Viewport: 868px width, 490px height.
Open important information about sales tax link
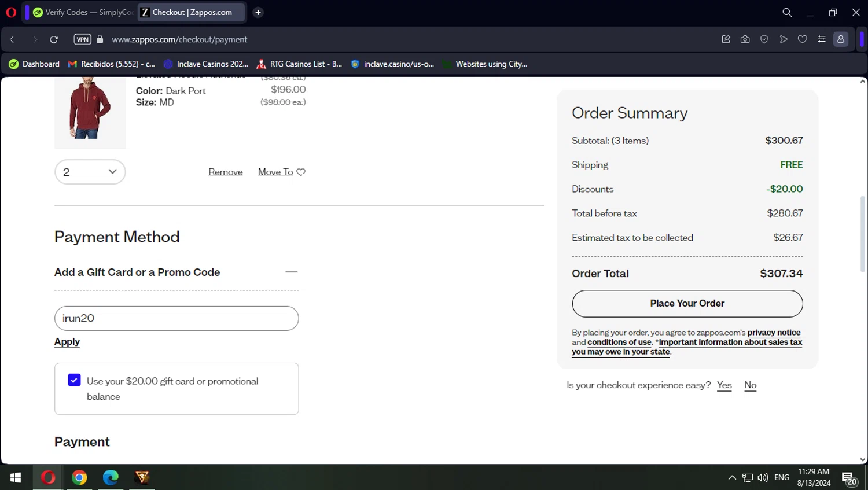click(x=687, y=347)
